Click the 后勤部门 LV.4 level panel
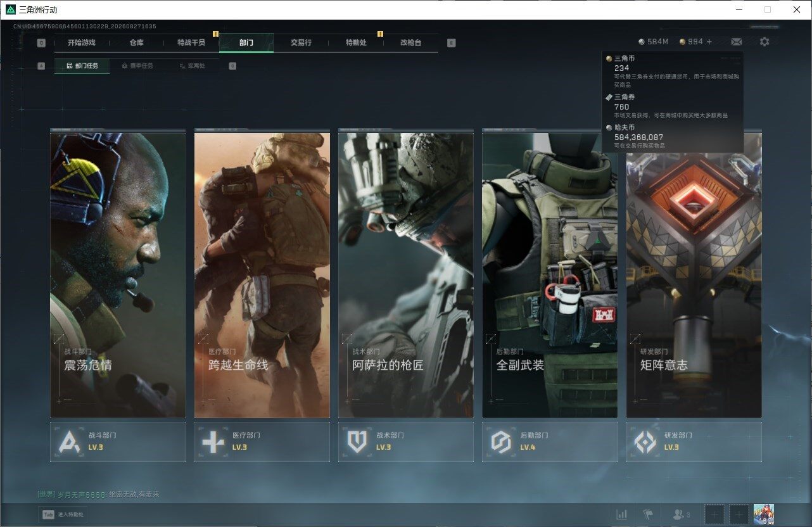 [550, 441]
